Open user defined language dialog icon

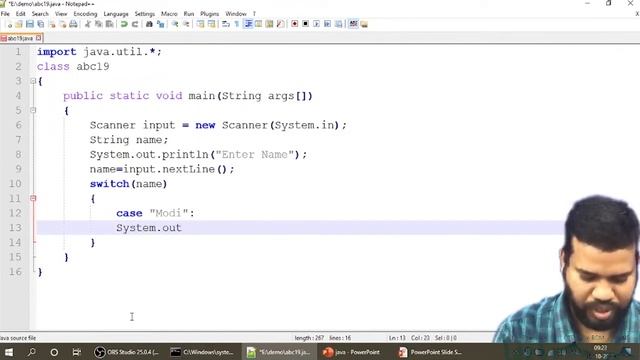(x=258, y=24)
